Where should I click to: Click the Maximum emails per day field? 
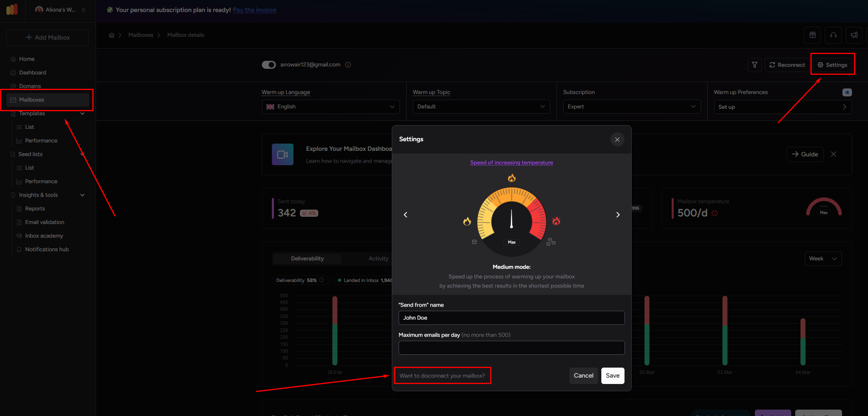(x=511, y=348)
